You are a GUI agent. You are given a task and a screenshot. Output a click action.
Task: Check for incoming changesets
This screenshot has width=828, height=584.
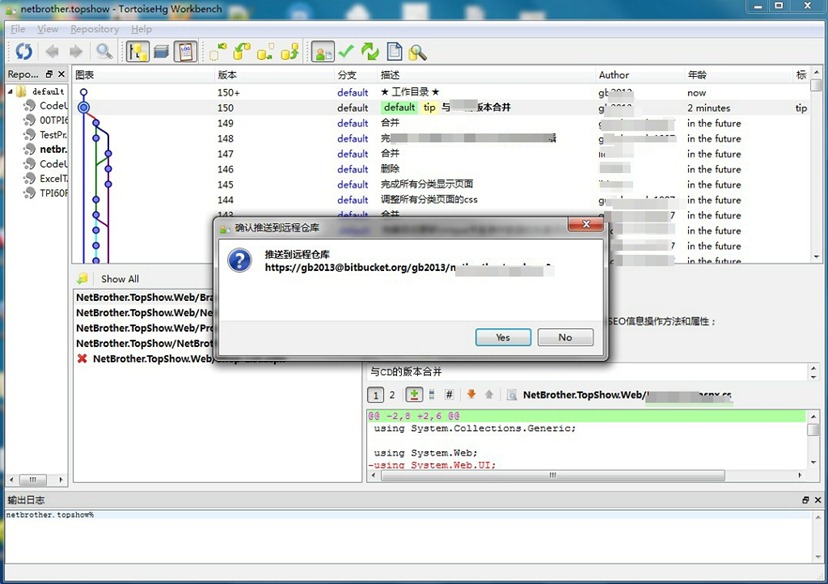pos(218,52)
